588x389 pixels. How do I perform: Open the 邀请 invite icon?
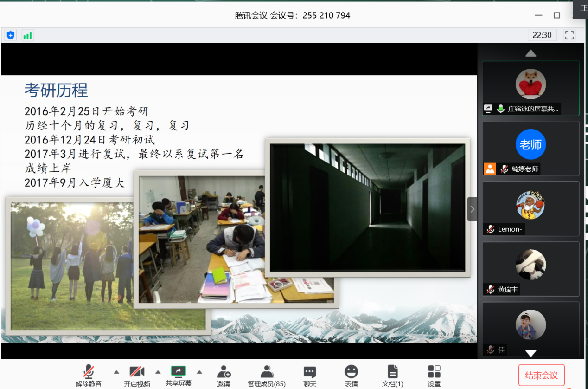point(224,375)
